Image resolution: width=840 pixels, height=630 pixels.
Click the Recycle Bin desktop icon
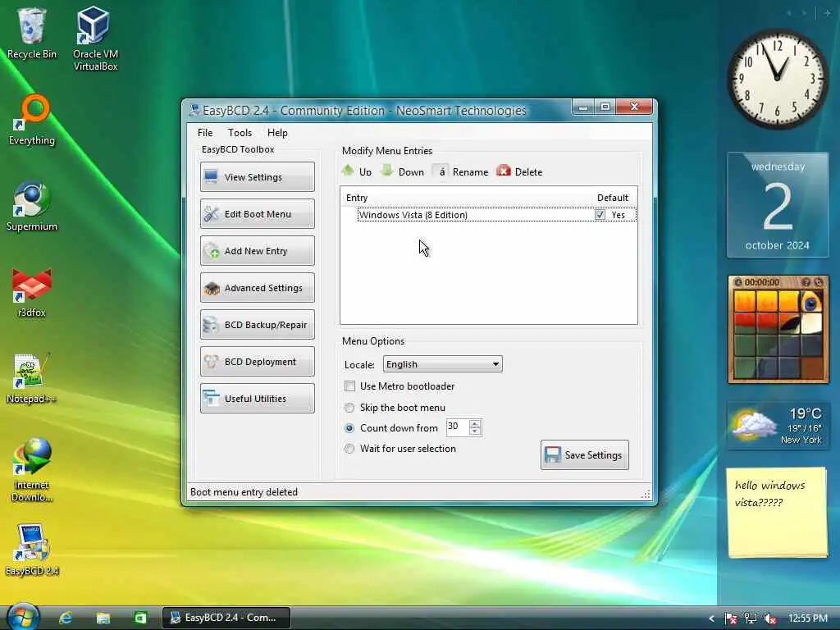coord(32,33)
